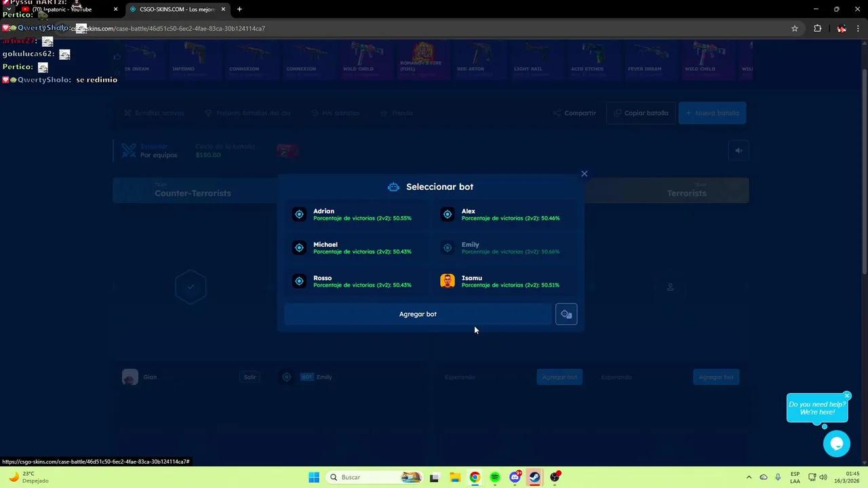Image resolution: width=868 pixels, height=488 pixels.
Task: Click the Agregar bot button
Action: coord(418,314)
